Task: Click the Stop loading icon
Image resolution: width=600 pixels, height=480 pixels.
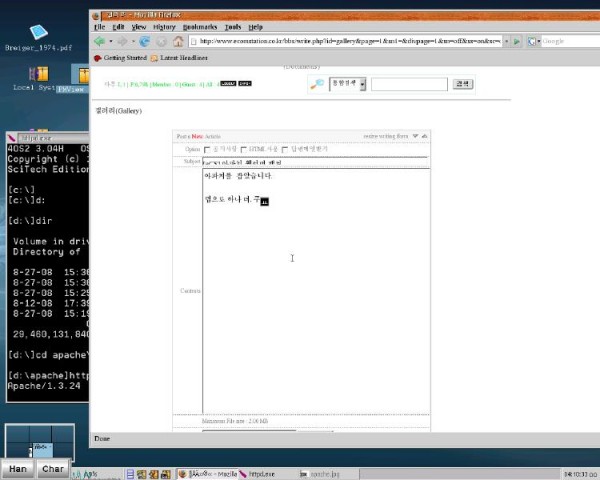Action: (x=161, y=41)
